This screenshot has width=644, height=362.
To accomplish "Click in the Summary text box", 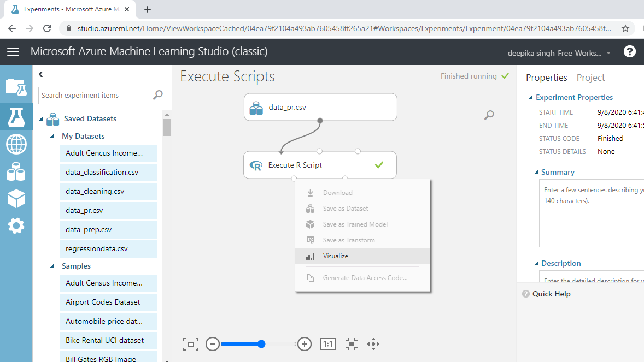I will click(x=592, y=213).
